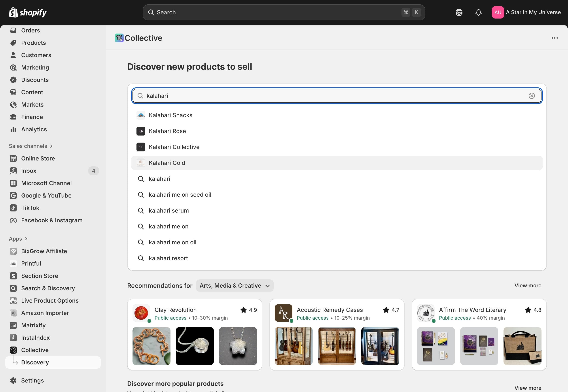Select the Kalahari Gold suggestion

(x=167, y=163)
